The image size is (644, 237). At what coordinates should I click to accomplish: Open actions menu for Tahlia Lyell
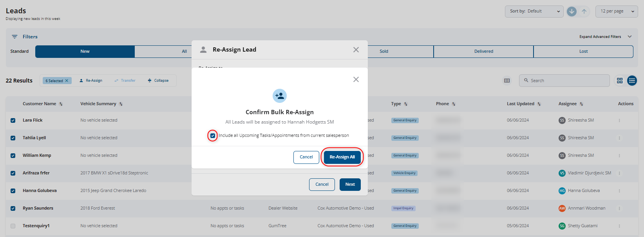pyautogui.click(x=619, y=138)
